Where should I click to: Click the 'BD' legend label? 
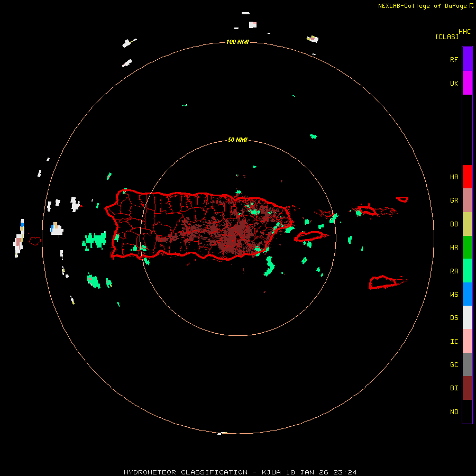454,224
